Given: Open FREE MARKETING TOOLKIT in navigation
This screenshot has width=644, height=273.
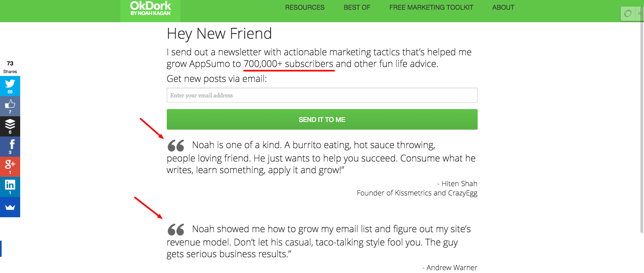Looking at the screenshot, I should tap(431, 7).
